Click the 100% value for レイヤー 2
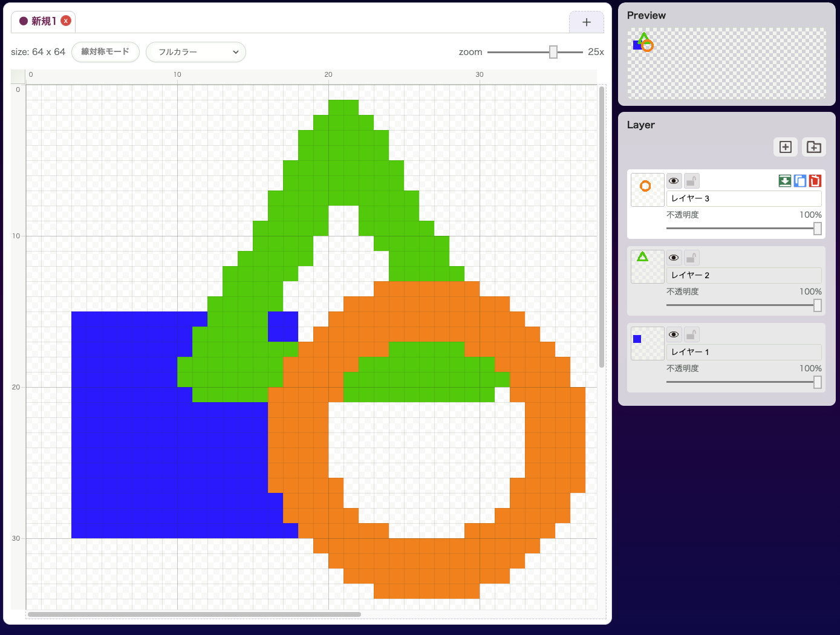 tap(810, 291)
